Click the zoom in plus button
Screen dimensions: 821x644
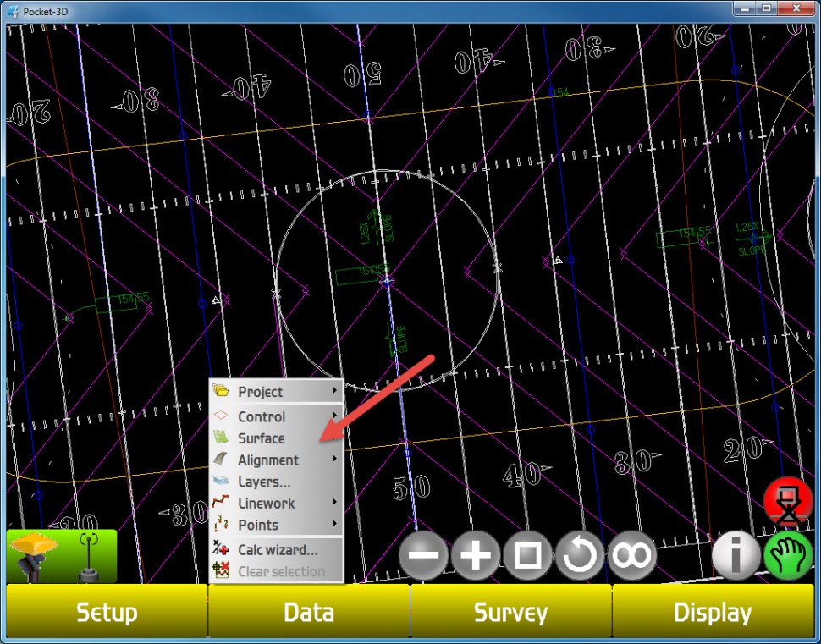pyautogui.click(x=476, y=556)
